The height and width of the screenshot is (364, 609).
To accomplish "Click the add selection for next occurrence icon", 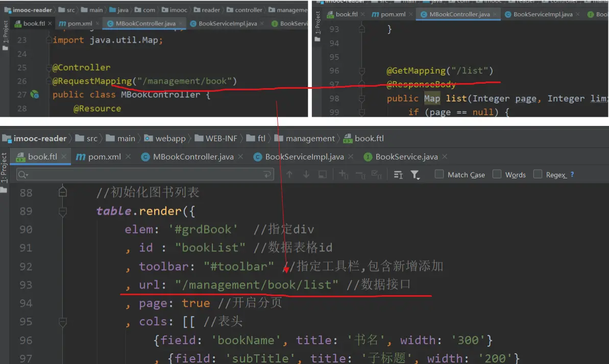I will pyautogui.click(x=344, y=175).
